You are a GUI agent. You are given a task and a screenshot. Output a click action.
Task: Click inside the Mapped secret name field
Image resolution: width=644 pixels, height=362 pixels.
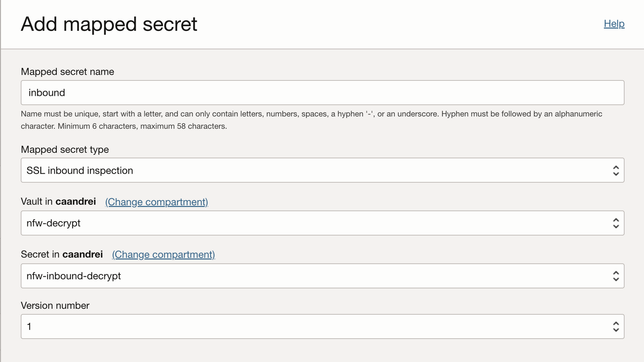point(322,93)
